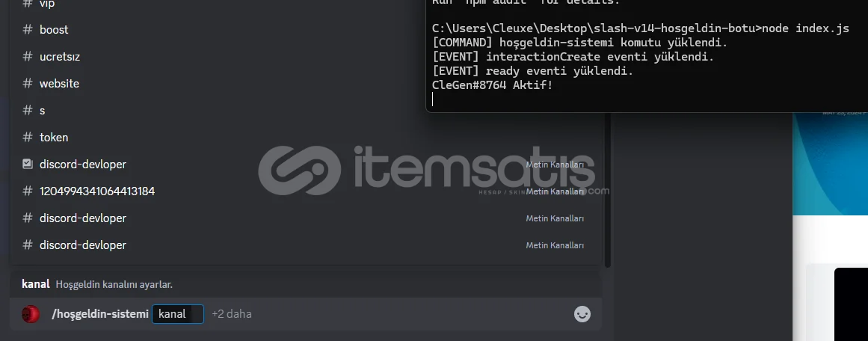Click the forum icon of discord-devloper
This screenshot has height=341, width=868.
point(28,165)
